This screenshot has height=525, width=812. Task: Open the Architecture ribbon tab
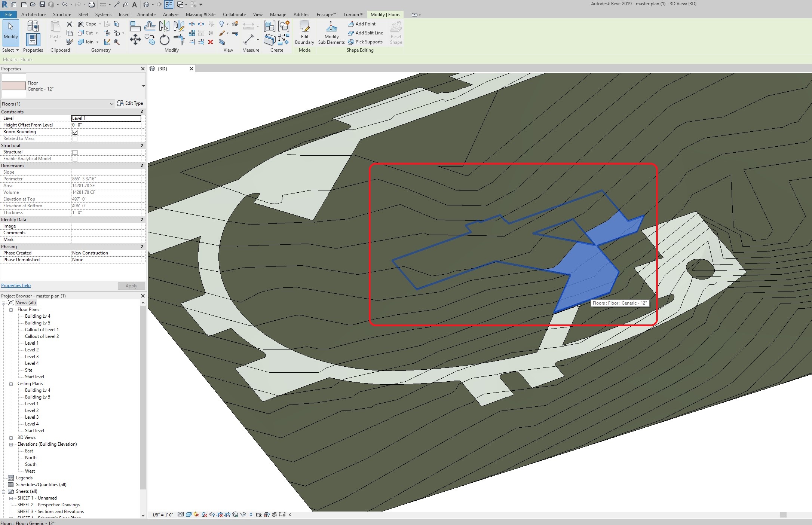click(33, 15)
